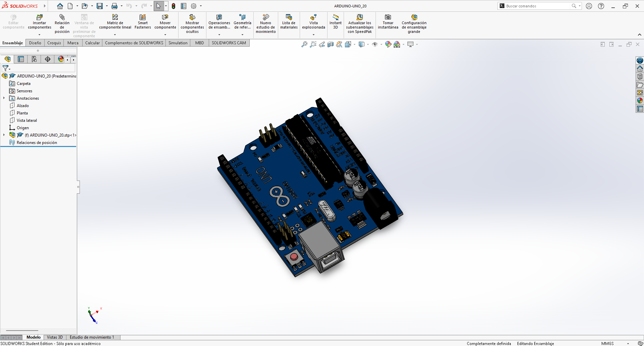Open Matriz de componente lineal tool

pyautogui.click(x=115, y=22)
